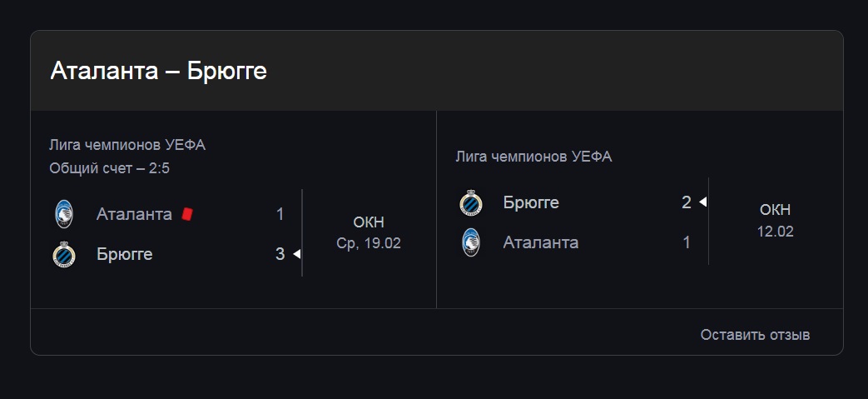The height and width of the screenshot is (399, 868).
Task: Open Лига чемпионов УЕФА label above Общий счет
Action: click(127, 145)
